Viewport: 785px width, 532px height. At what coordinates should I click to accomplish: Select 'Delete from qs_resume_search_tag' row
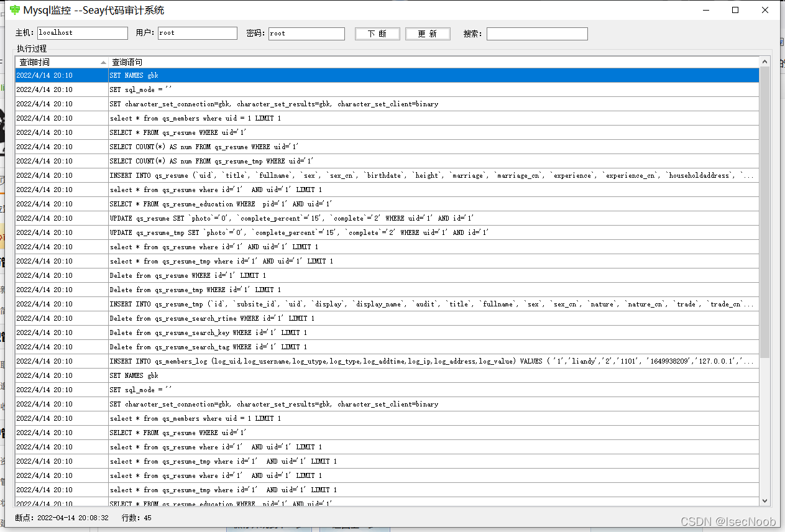(387, 347)
